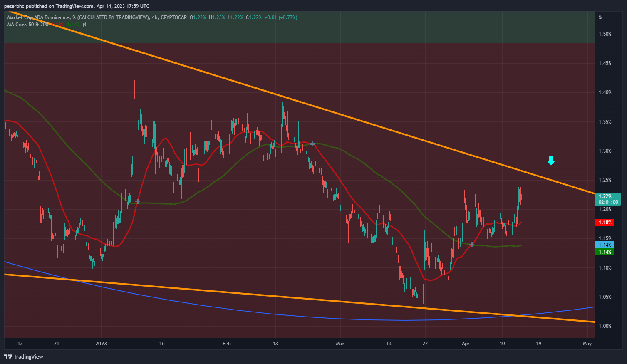
Task: Click the % unit label atop the price axis
Action: point(600,17)
